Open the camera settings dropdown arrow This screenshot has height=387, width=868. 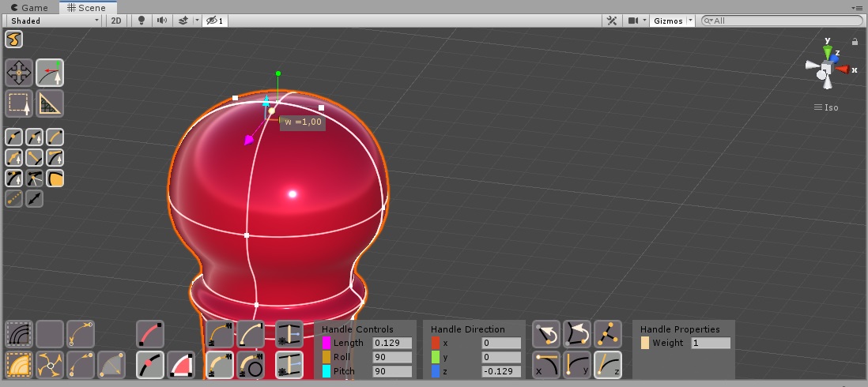click(645, 21)
